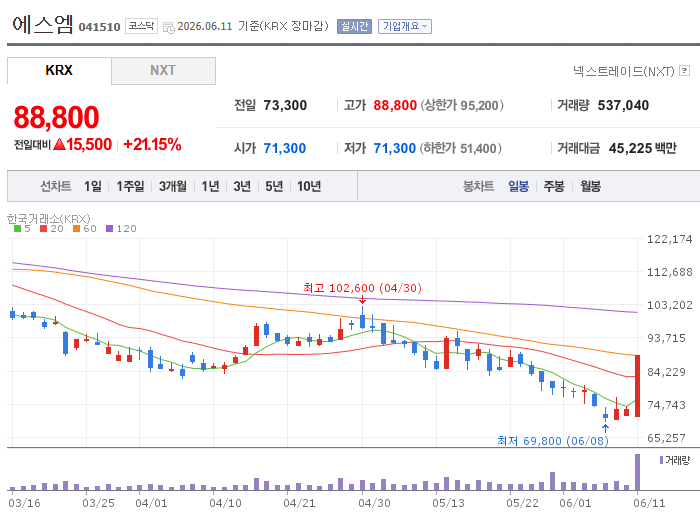
Task: Click the current price 88,800 in large red
Action: [56, 117]
